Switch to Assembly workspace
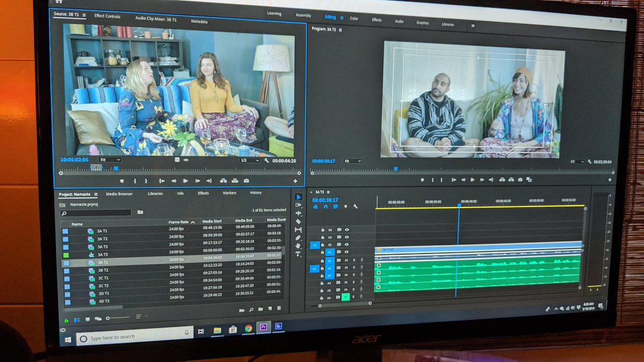This screenshot has height=362, width=644. [303, 15]
